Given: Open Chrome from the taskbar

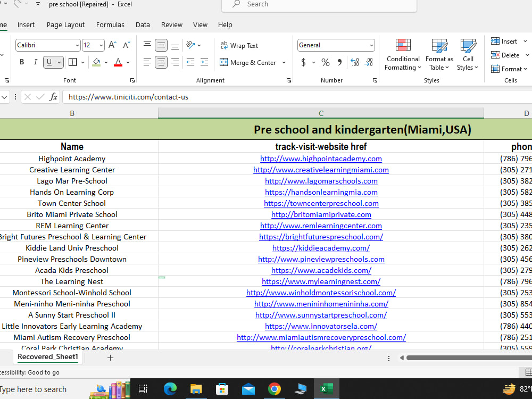Looking at the screenshot, I should [274, 389].
